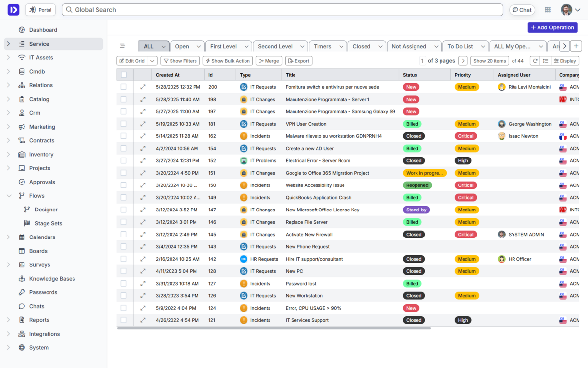The width and height of the screenshot is (588, 368).
Task: Click the hamburger menu icon left of ALL tab
Action: point(122,46)
